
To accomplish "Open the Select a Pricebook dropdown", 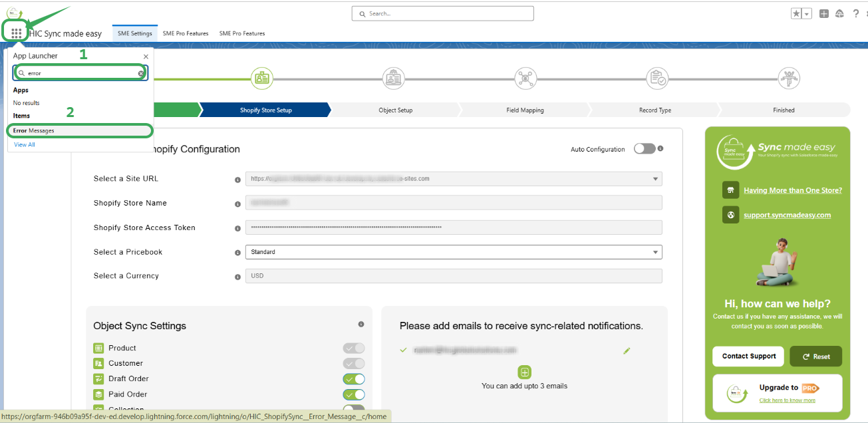I will coord(454,252).
